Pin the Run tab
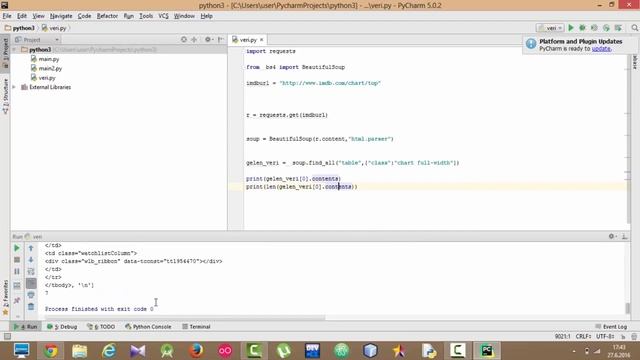Viewport: 640px width, 360px height. click(17, 301)
